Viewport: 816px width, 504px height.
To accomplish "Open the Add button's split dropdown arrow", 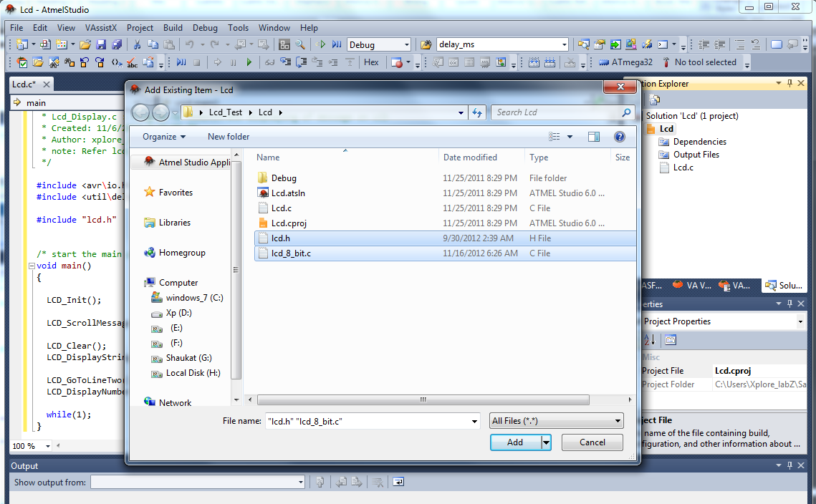I will pos(546,442).
